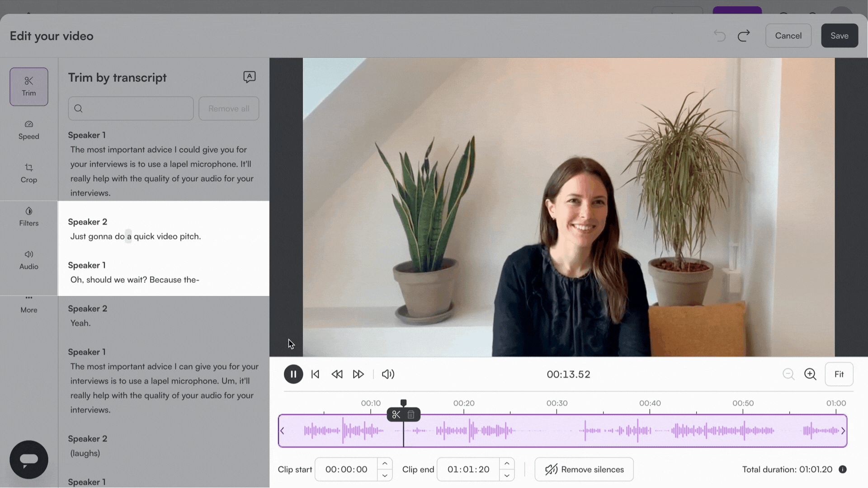Toggle the volume speaker icon
Image resolution: width=868 pixels, height=488 pixels.
coord(388,374)
